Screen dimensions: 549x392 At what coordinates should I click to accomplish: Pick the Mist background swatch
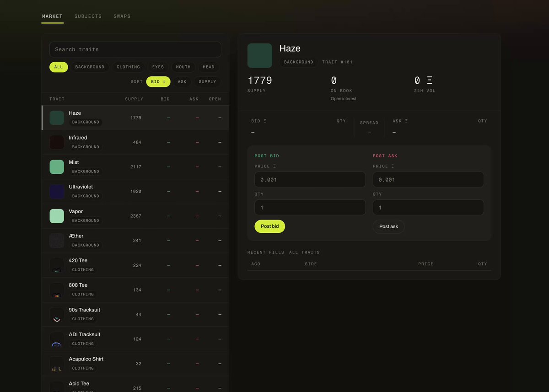pos(57,167)
